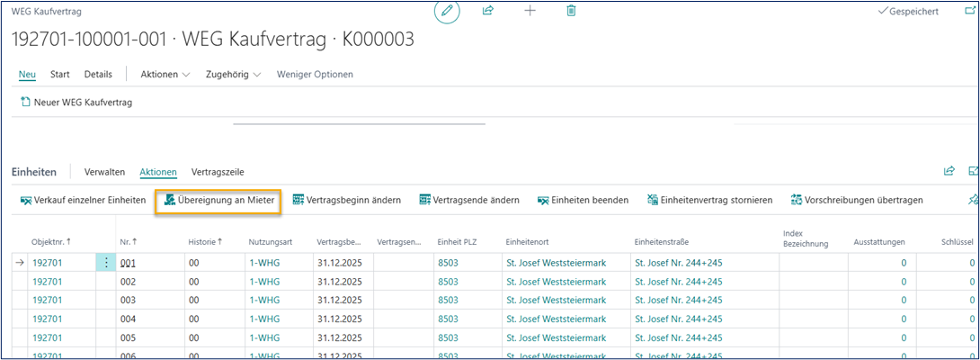Click Einheitenvertrag stornieren
The height and width of the screenshot is (360, 980).
(x=709, y=200)
